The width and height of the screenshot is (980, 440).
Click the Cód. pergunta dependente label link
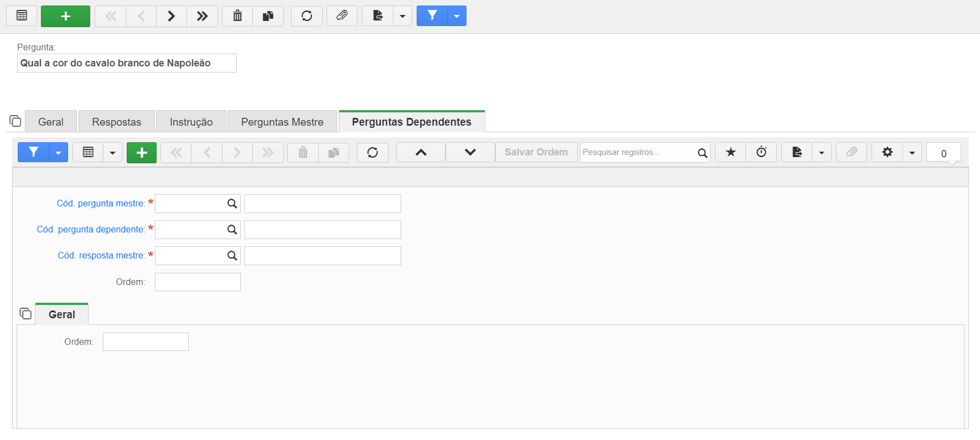[91, 230]
